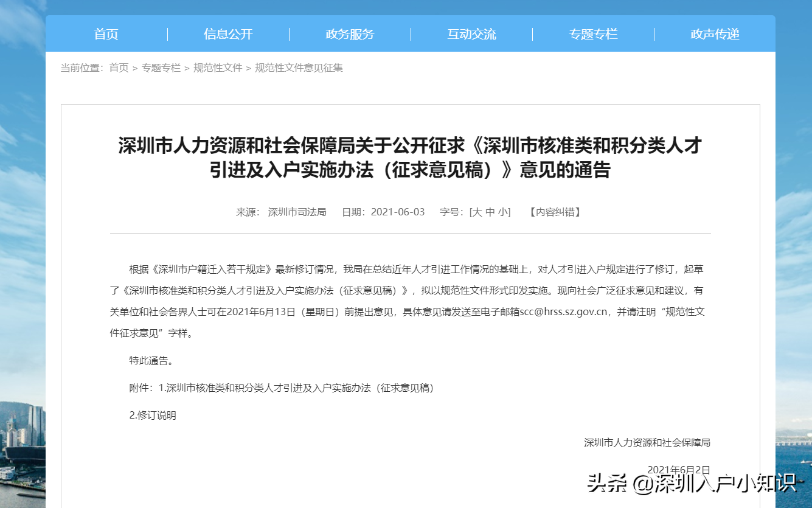Open the 信息公开 section
Viewport: 812px width, 508px height.
click(227, 34)
